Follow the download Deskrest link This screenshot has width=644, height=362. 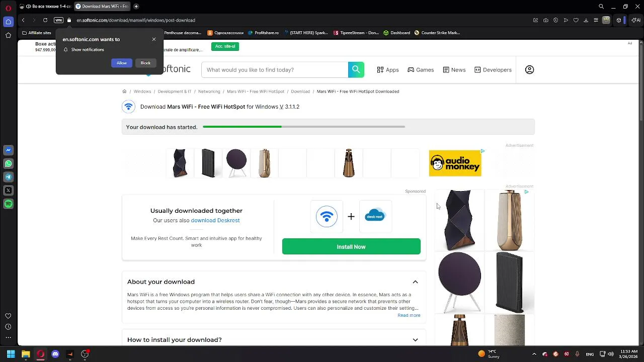point(215,220)
